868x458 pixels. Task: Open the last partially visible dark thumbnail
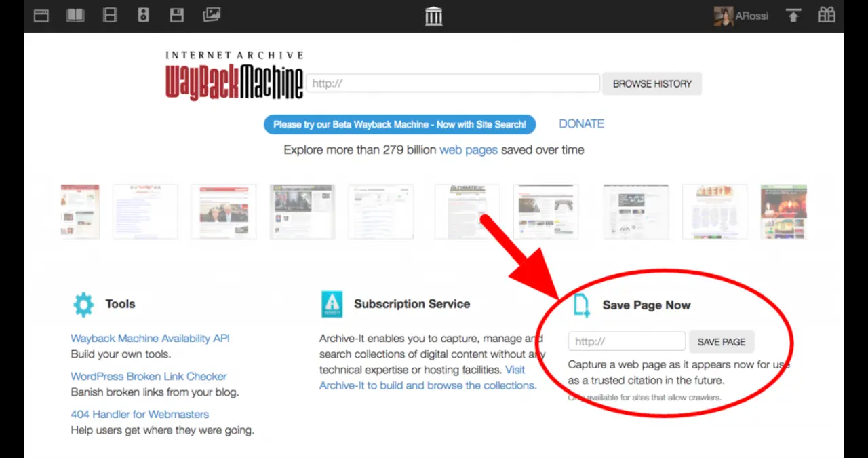(x=784, y=211)
